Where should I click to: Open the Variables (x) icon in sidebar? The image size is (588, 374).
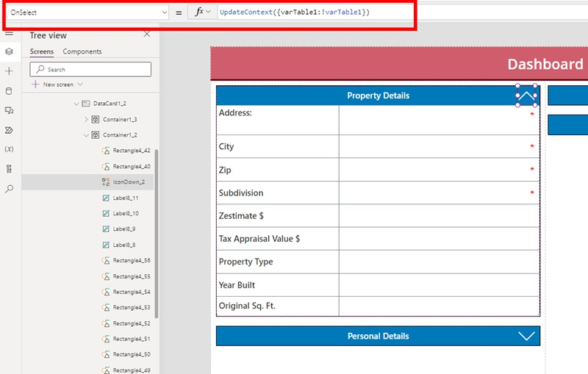(10, 149)
